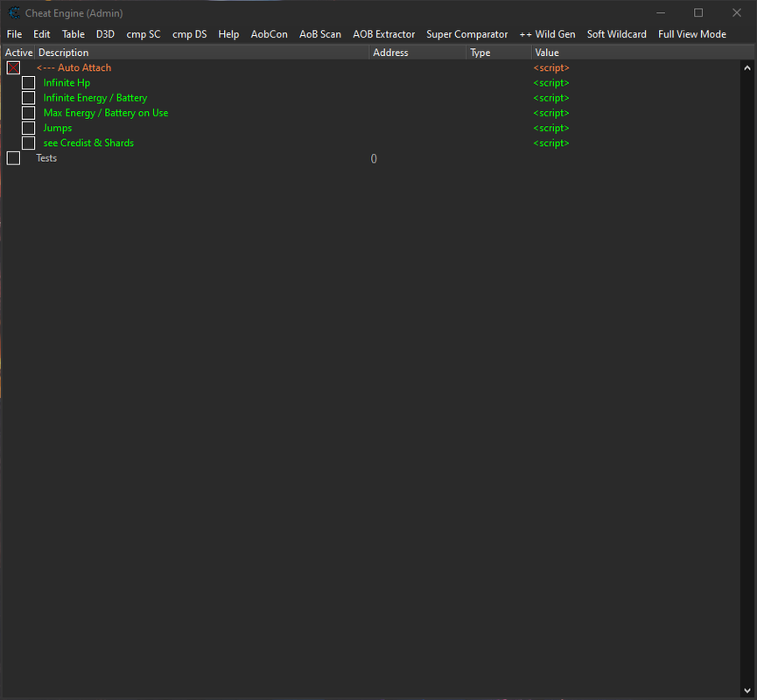The height and width of the screenshot is (700, 757).
Task: Open the File menu
Action: click(14, 34)
